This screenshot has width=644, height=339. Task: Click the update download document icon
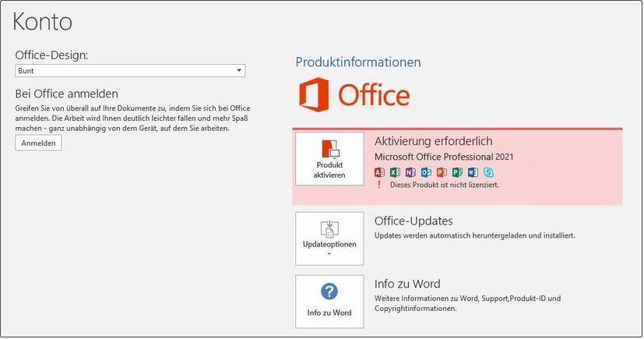(x=329, y=229)
